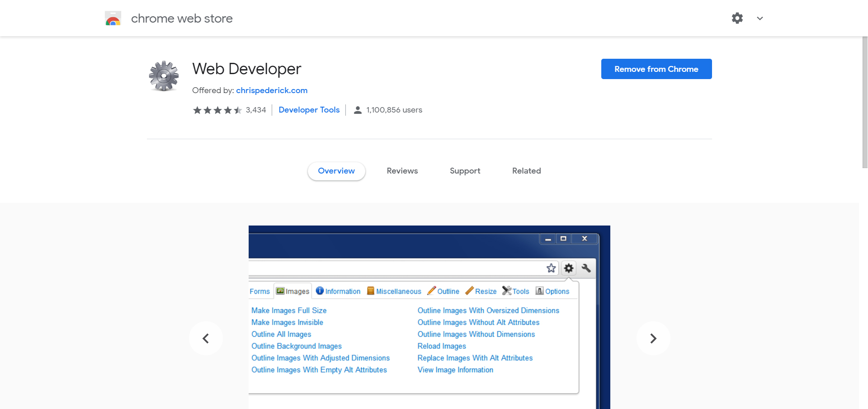Expand the dropdown chevron beside the gear

(x=760, y=19)
